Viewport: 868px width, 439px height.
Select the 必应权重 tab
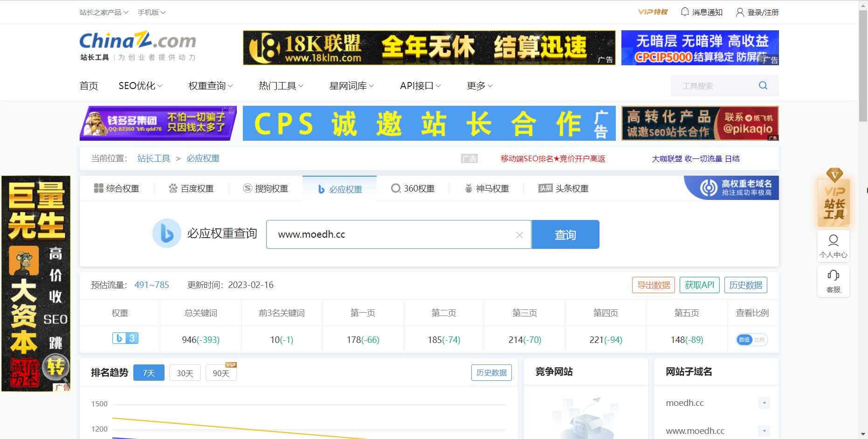[340, 189]
